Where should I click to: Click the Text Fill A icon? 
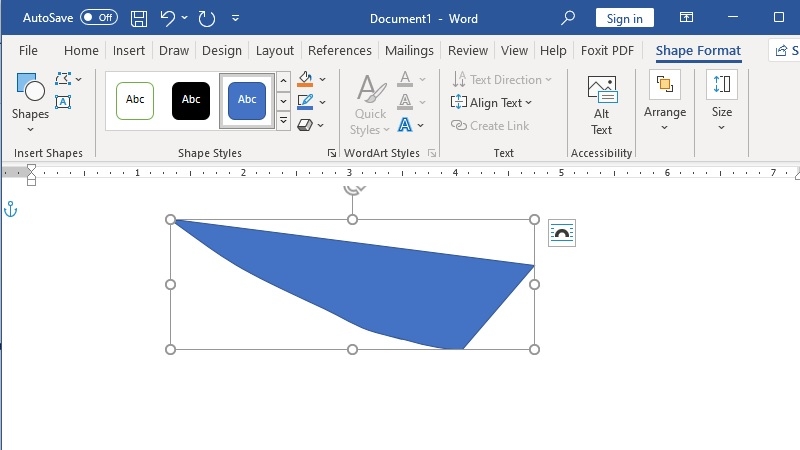pos(405,79)
